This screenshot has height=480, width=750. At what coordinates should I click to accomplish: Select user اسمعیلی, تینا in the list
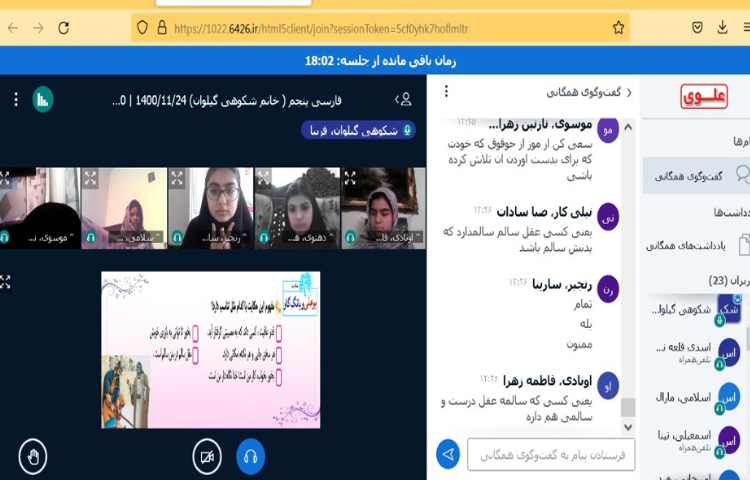click(696, 440)
